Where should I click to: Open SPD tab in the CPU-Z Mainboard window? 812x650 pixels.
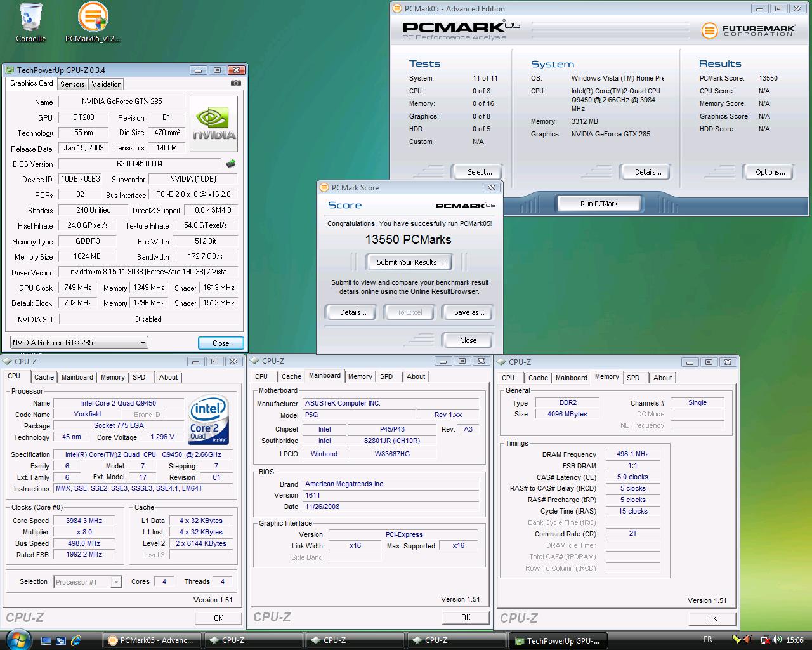(x=386, y=376)
